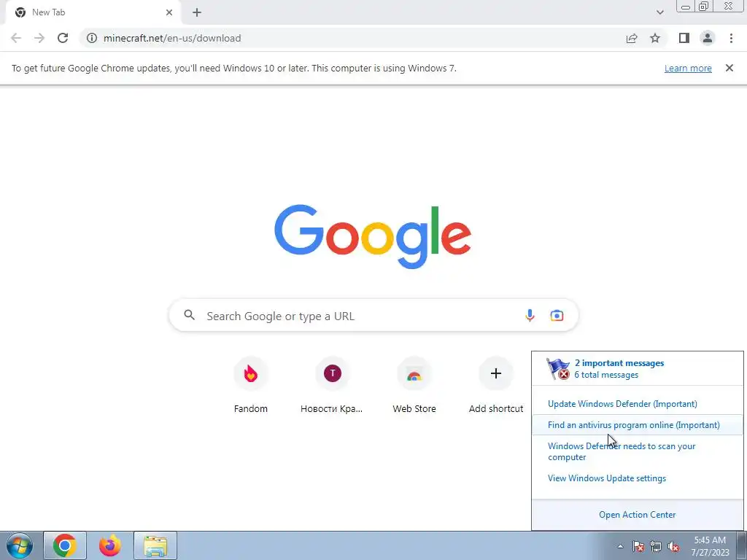The image size is (747, 560).
Task: Go forward with the browser forward arrow
Action: [x=39, y=38]
